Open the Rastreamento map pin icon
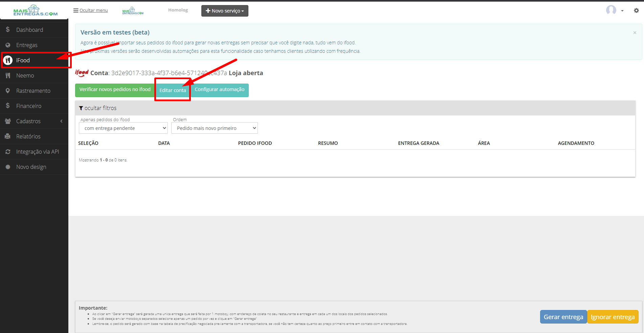The width and height of the screenshot is (644, 333). (x=8, y=91)
